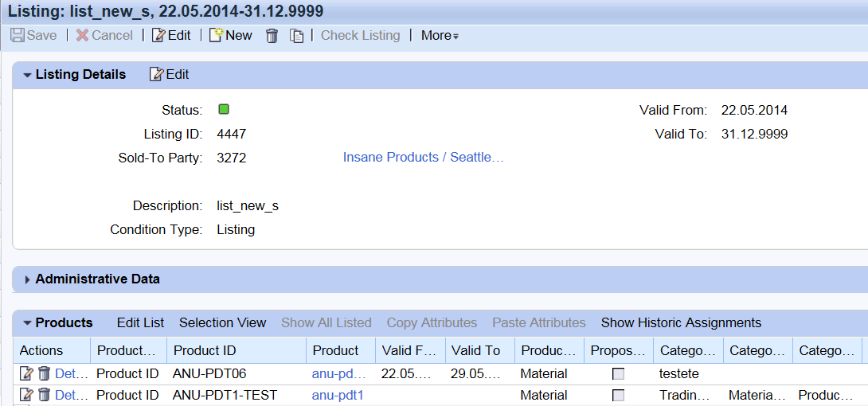Click the Valid To date 31.12.9999
The width and height of the screenshot is (868, 406).
(754, 134)
